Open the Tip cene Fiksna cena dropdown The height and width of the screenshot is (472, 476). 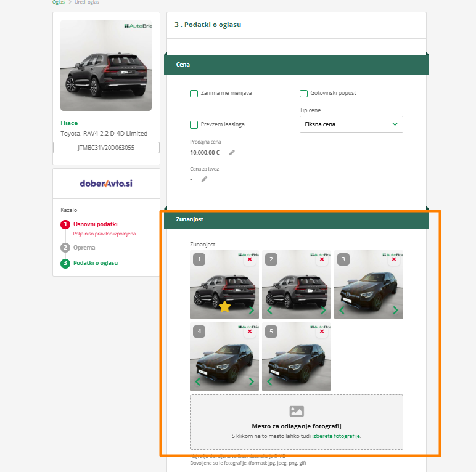351,124
